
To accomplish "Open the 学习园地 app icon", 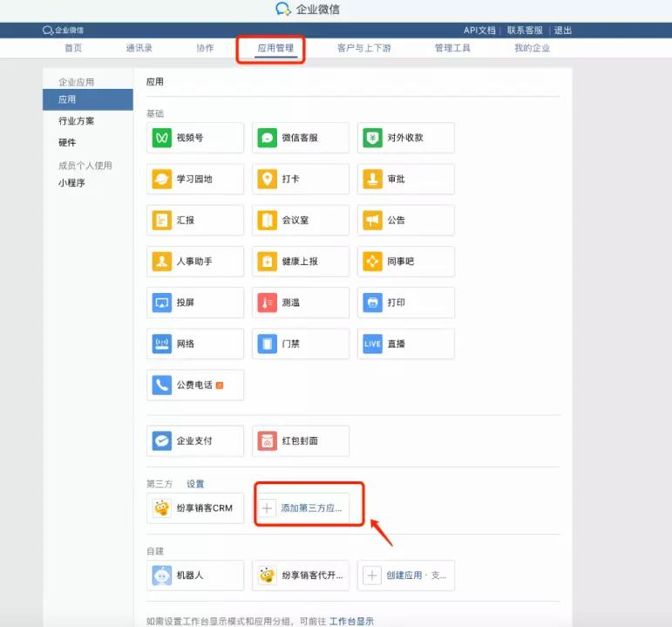I will point(161,179).
